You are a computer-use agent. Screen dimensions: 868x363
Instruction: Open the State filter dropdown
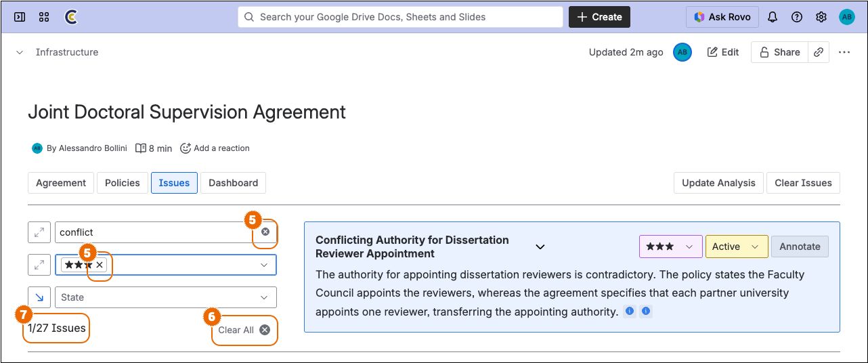coord(165,297)
